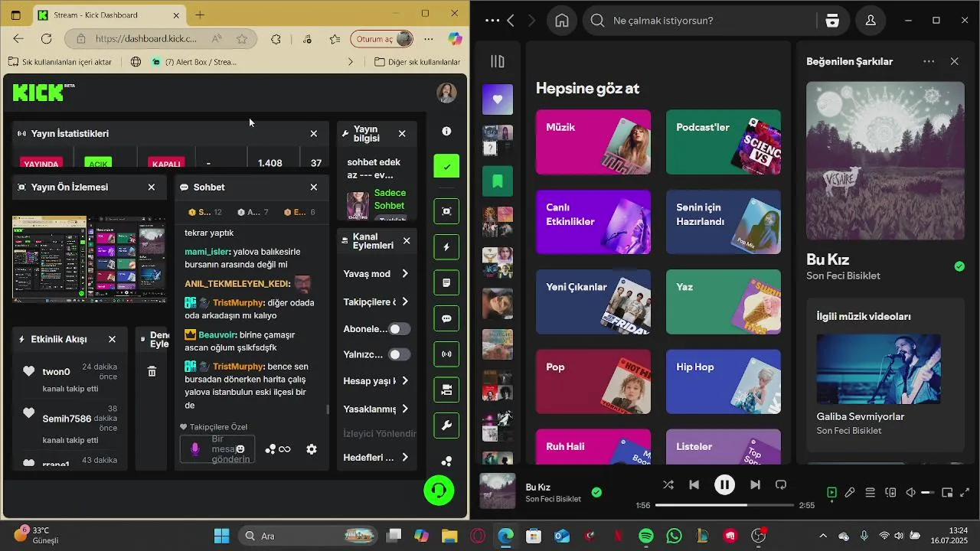
Task: Open three-dot menu in Beğenilen Şarkılar panel
Action: point(929,61)
